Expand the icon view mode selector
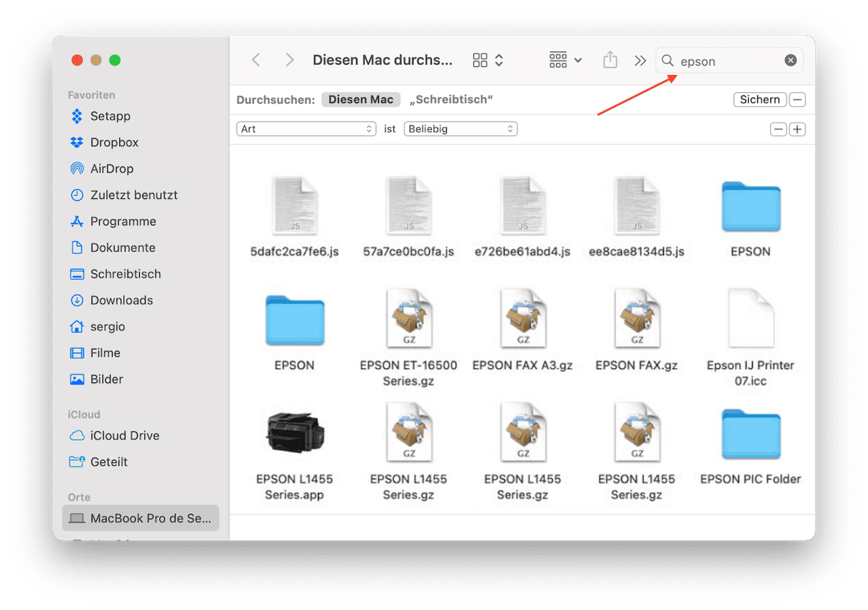The width and height of the screenshot is (868, 610). (488, 61)
